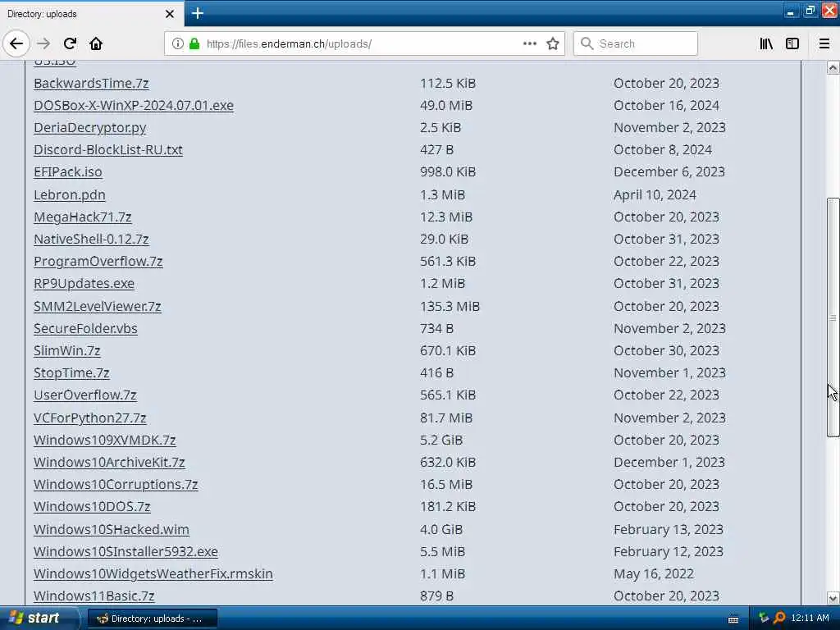Viewport: 840px width, 630px height.
Task: Open SMM2LevelViewer.7z link
Action: click(x=97, y=307)
